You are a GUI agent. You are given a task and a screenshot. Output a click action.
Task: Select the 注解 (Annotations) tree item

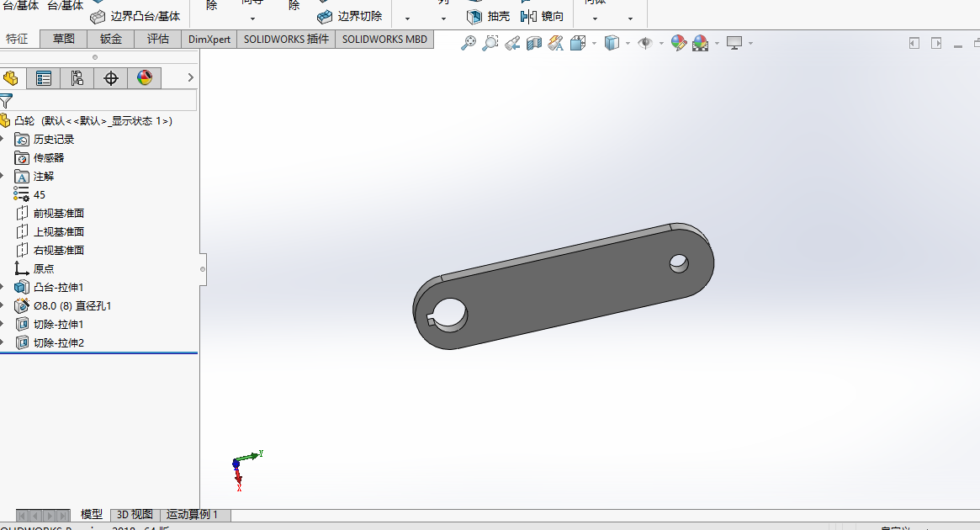[35, 177]
